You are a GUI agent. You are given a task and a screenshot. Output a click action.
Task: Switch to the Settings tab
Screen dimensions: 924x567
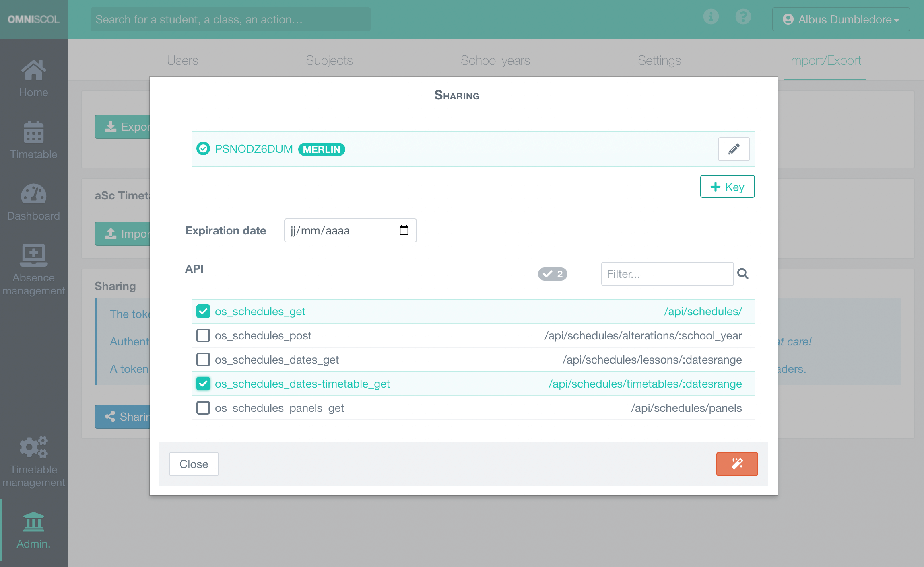[659, 60]
